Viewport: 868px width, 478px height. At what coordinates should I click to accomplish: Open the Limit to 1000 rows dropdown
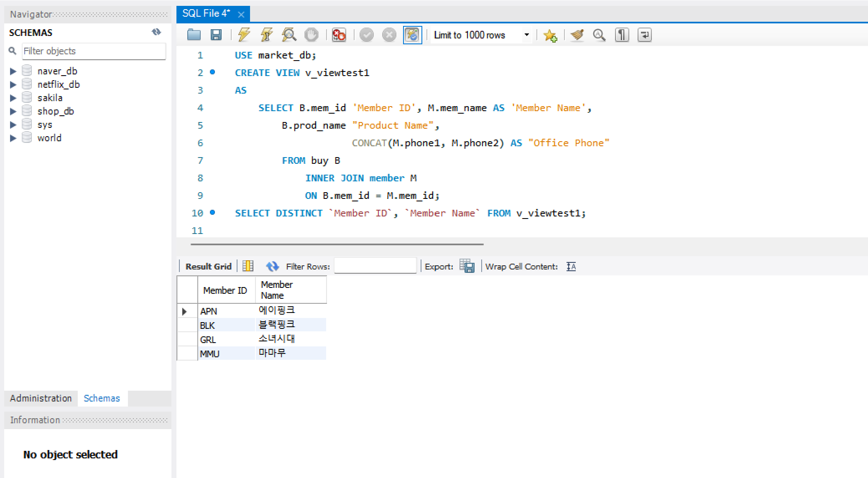point(526,35)
